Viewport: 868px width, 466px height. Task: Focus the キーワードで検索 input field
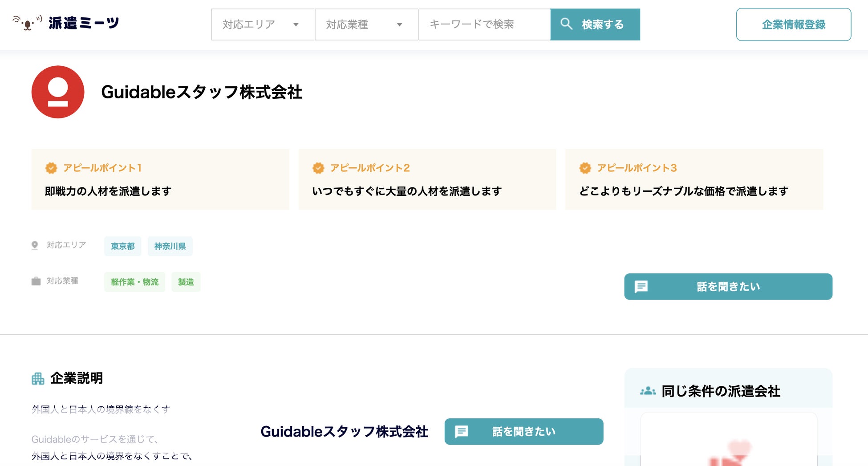(x=484, y=24)
